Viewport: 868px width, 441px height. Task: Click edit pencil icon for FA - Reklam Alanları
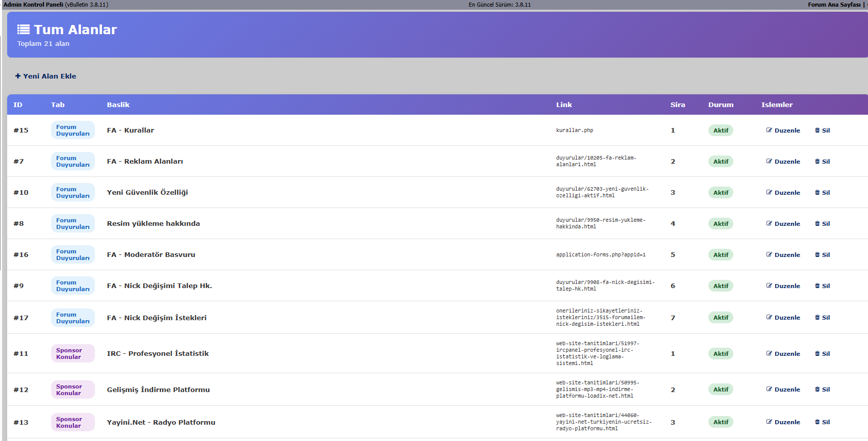769,161
